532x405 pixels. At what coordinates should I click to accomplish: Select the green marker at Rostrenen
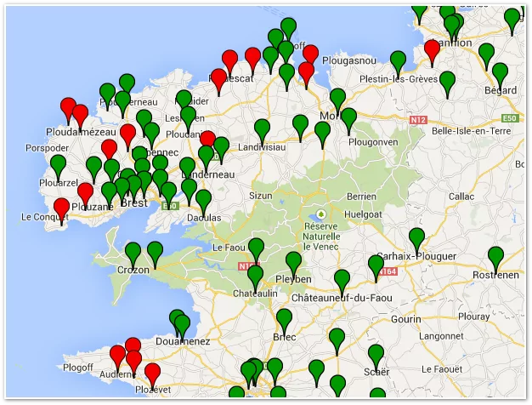(x=495, y=260)
